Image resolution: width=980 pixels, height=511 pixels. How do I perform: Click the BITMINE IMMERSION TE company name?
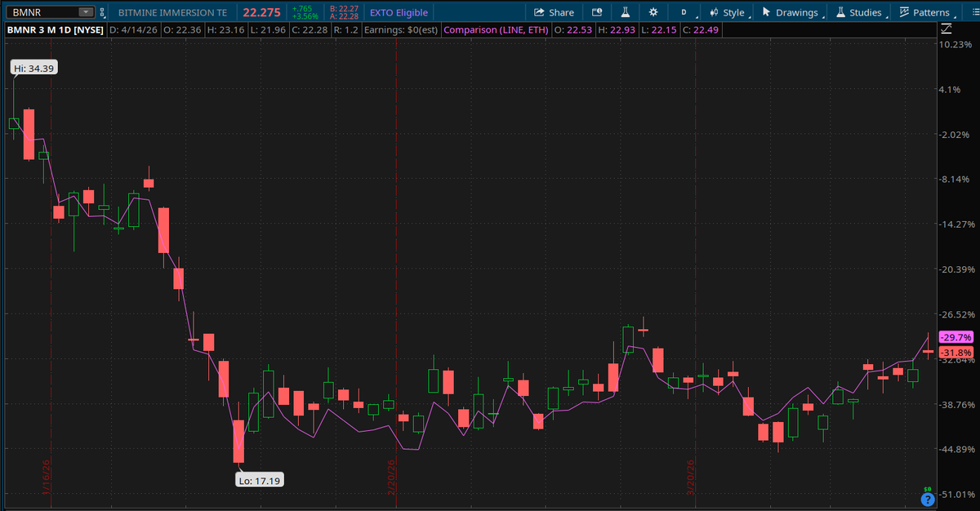(171, 12)
